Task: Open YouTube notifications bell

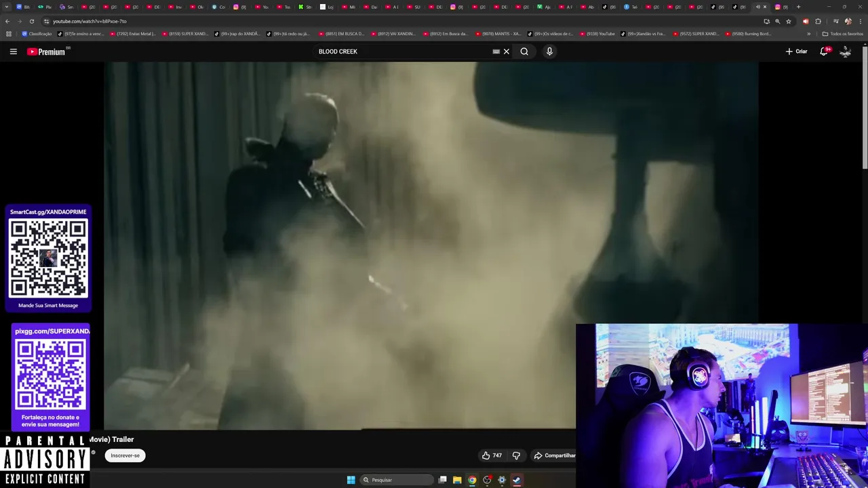Action: [x=825, y=52]
